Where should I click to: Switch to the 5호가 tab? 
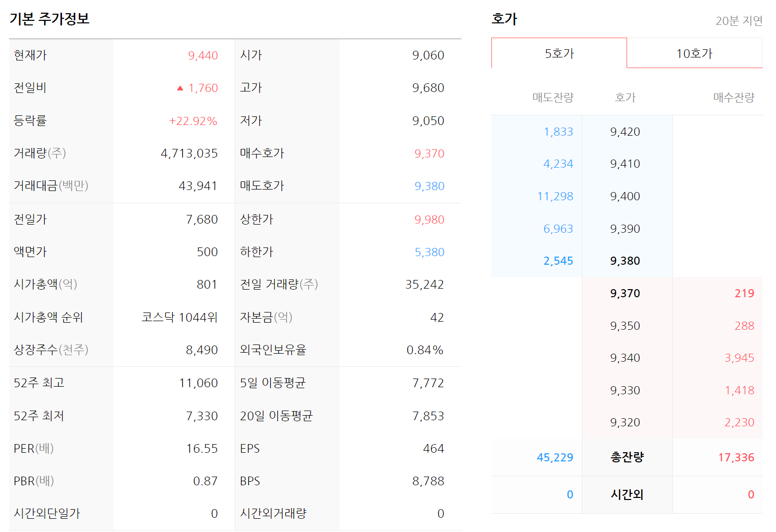click(559, 53)
